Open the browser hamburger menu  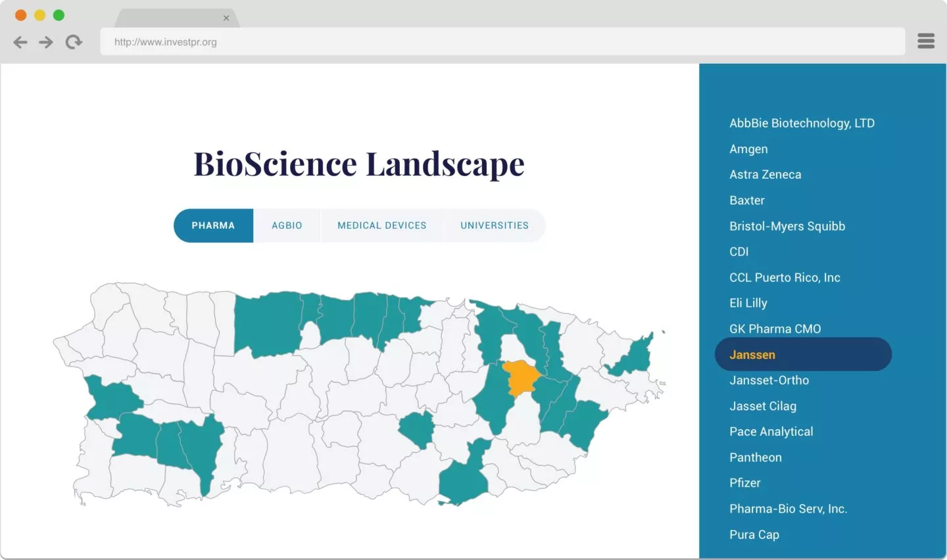[926, 41]
